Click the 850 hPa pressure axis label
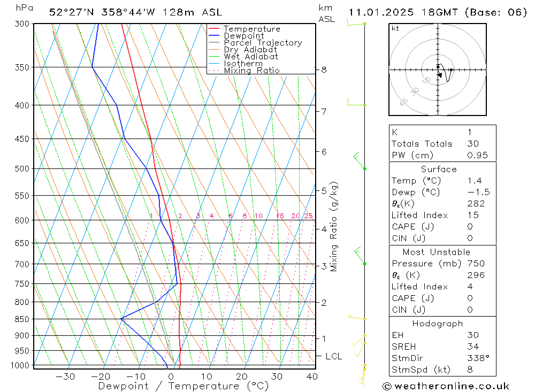This screenshot has height=392, width=535. pyautogui.click(x=22, y=319)
